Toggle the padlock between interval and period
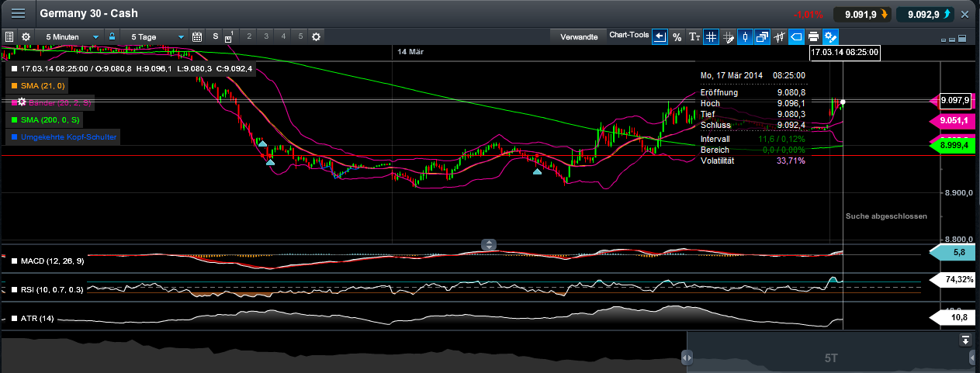The width and height of the screenshot is (980, 373). pyautogui.click(x=113, y=36)
